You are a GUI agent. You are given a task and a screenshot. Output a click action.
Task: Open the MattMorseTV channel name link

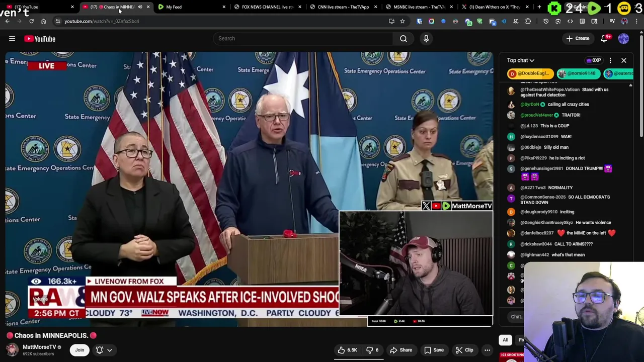[x=39, y=347]
